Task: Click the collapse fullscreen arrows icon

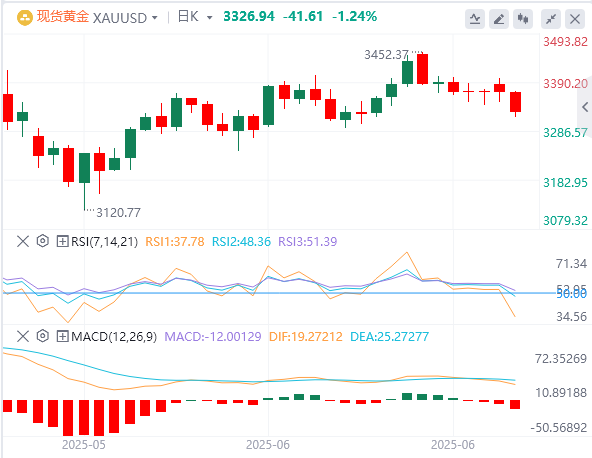Action: pos(551,19)
